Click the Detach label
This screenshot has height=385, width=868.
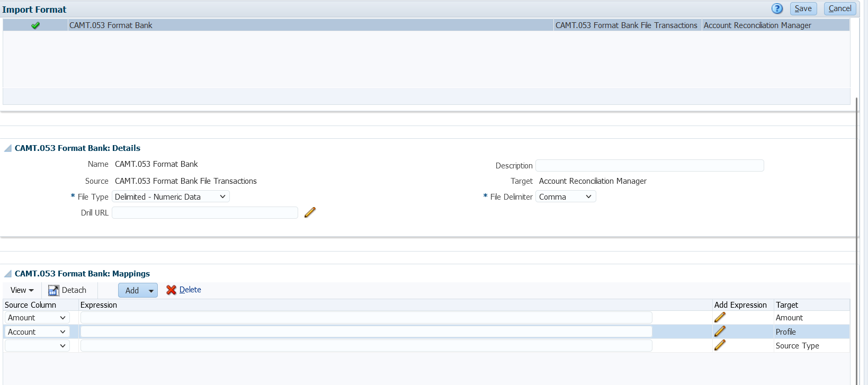point(74,290)
